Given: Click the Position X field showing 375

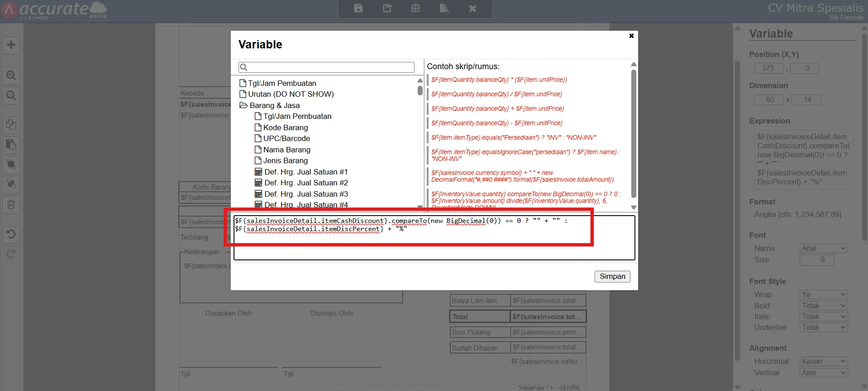Looking at the screenshot, I should [769, 68].
